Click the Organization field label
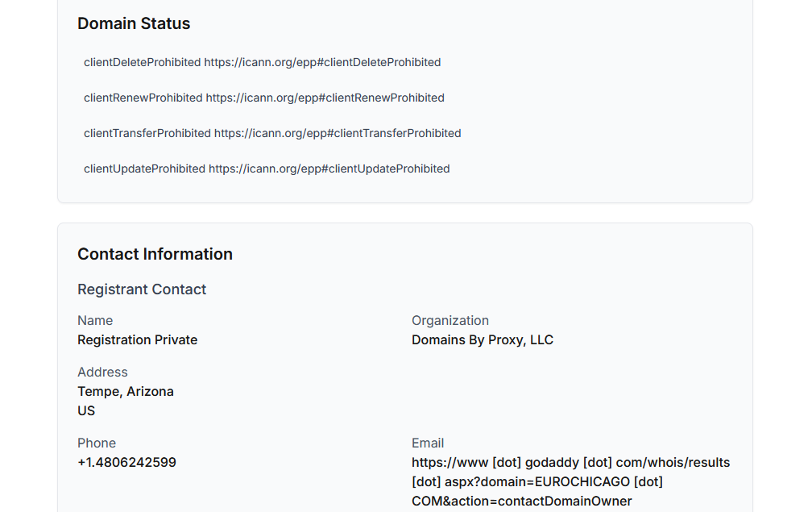Viewport: 812px width, 512px height. coord(450,320)
